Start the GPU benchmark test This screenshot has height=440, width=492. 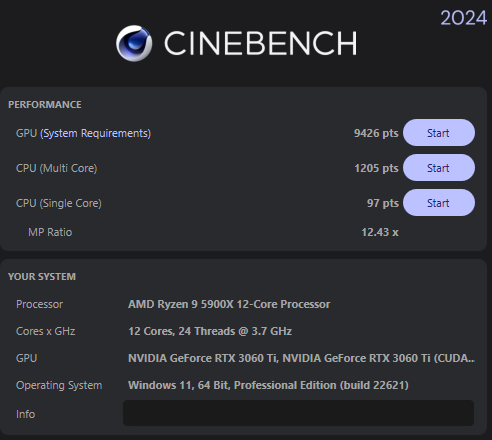pyautogui.click(x=439, y=133)
